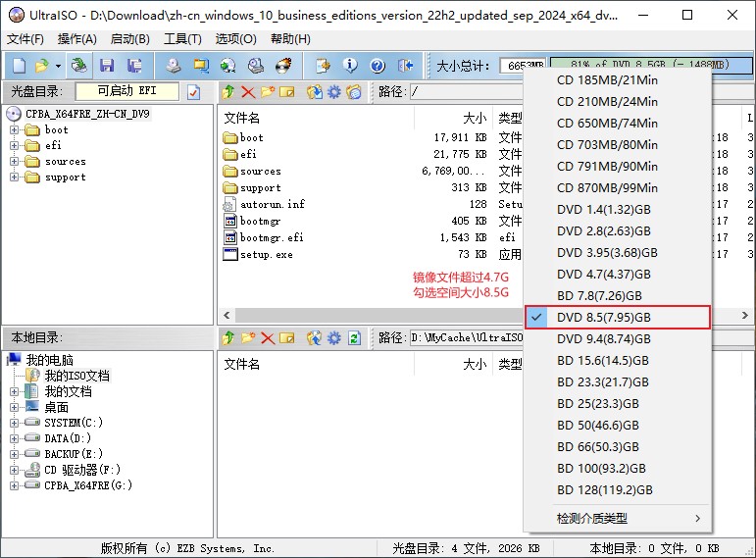Expand the sources folder in image tree

tap(15, 162)
